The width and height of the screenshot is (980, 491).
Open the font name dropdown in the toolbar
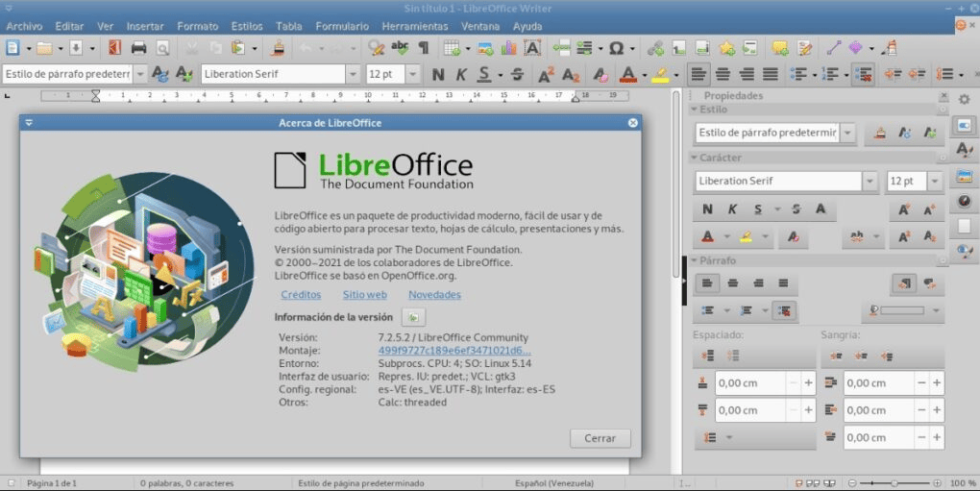click(x=355, y=74)
